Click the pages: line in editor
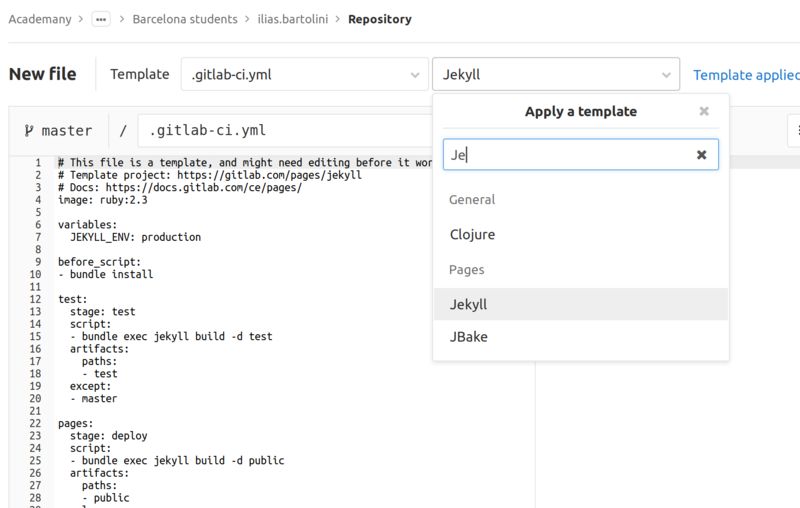The height and width of the screenshot is (508, 800). coord(76,423)
